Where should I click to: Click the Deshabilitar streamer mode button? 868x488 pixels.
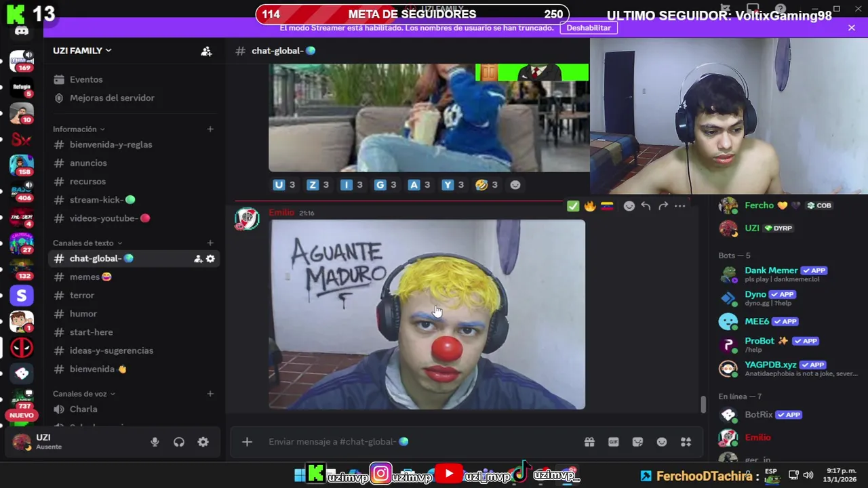pos(589,28)
